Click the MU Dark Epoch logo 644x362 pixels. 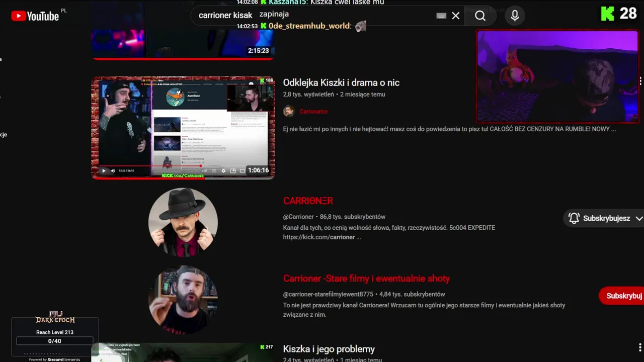click(x=55, y=317)
